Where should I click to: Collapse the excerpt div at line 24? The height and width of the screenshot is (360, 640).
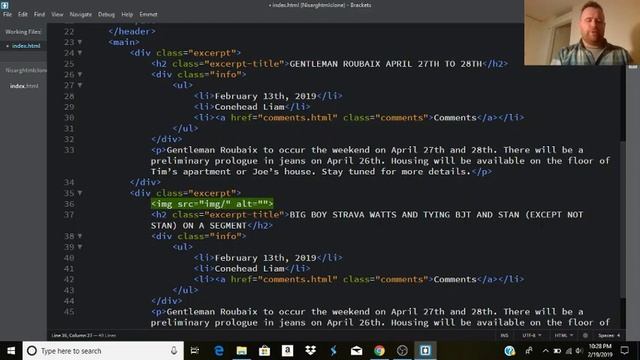pos(80,53)
